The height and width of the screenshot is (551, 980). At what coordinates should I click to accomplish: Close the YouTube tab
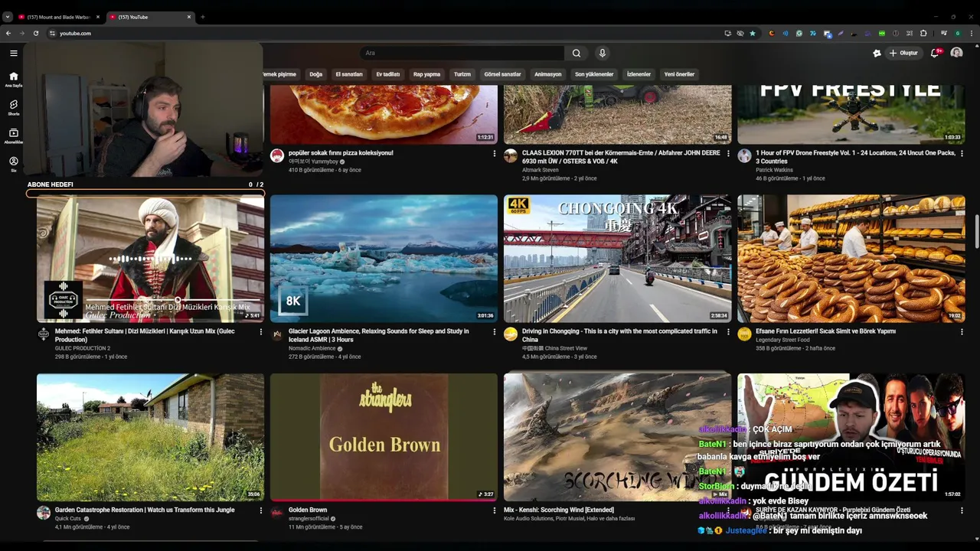[189, 17]
